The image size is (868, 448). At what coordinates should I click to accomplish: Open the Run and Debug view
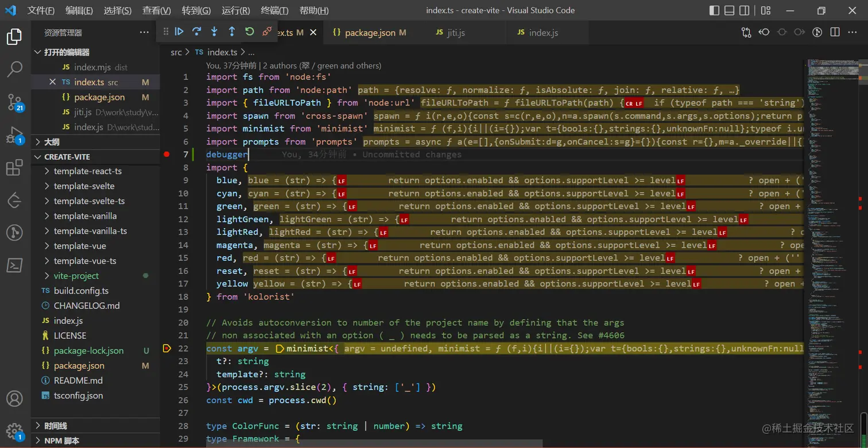point(14,136)
